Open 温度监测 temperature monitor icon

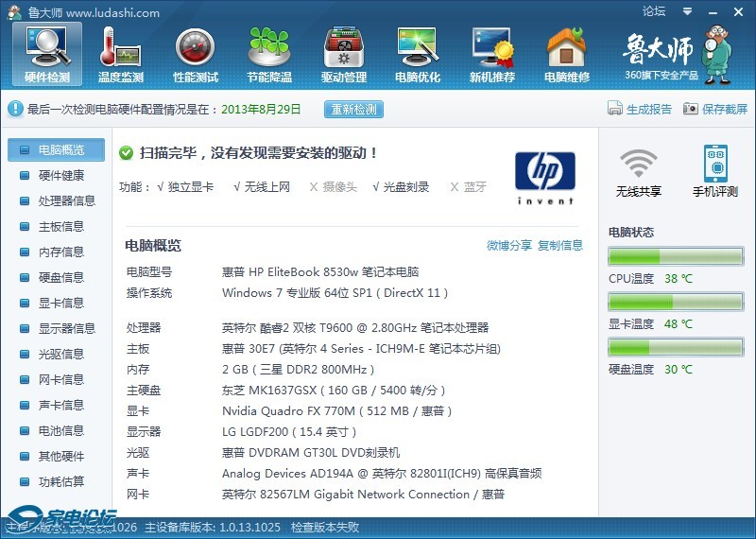[x=120, y=53]
